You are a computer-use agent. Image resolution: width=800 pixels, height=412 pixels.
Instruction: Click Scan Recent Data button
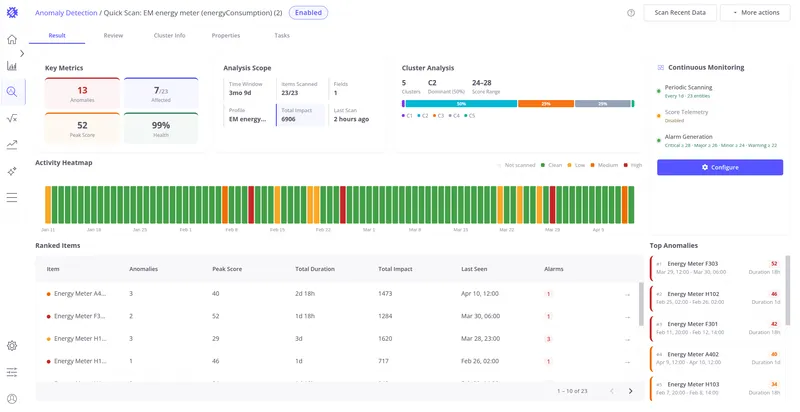tap(680, 13)
